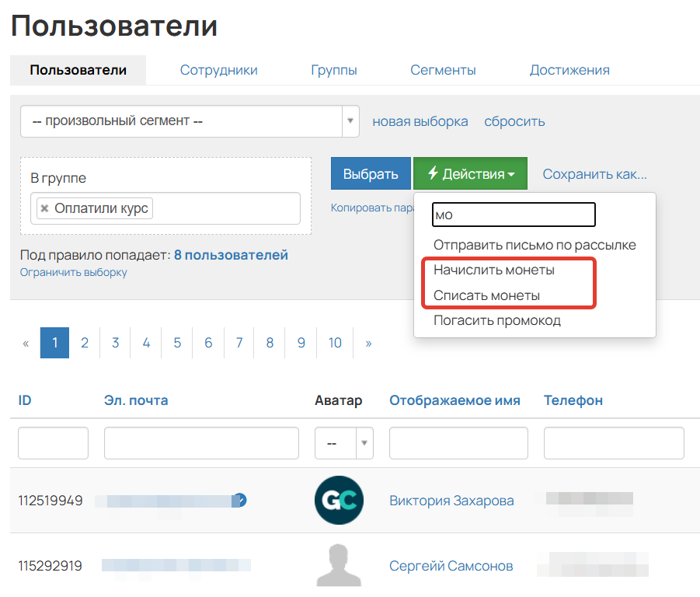
Task: Go to page 3
Action: pyautogui.click(x=115, y=343)
